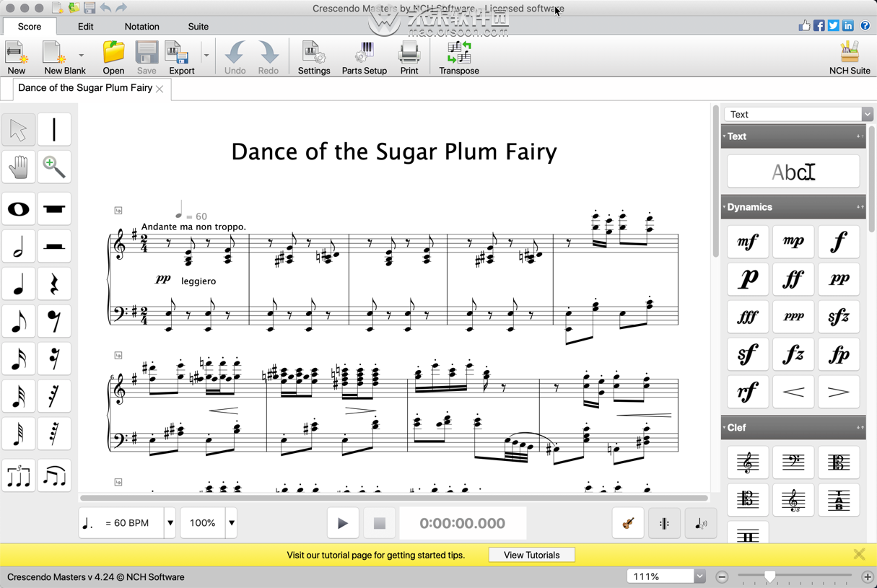The image size is (877, 588).
Task: Insert mezzo-forte mf dynamic
Action: [748, 242]
